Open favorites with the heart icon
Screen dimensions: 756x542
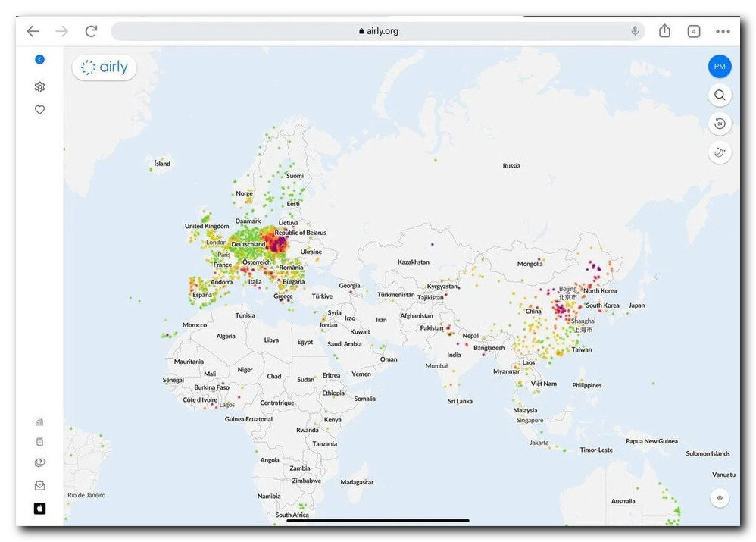pyautogui.click(x=39, y=110)
